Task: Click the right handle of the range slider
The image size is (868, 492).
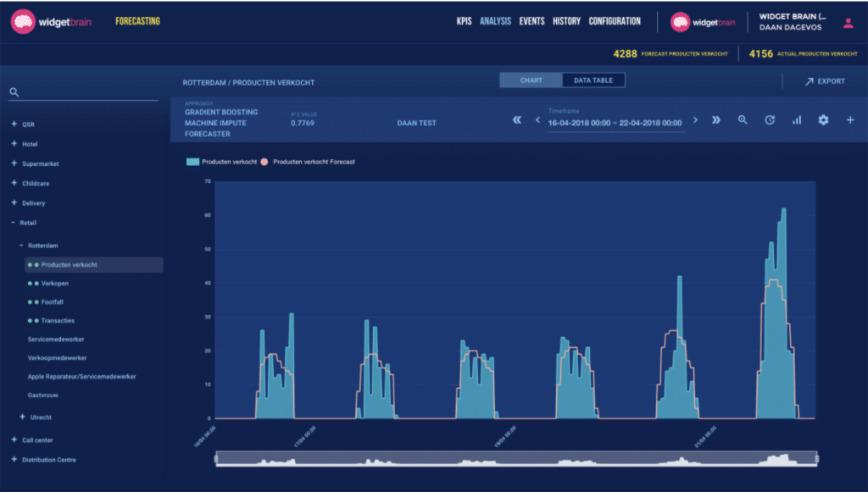Action: click(x=817, y=458)
